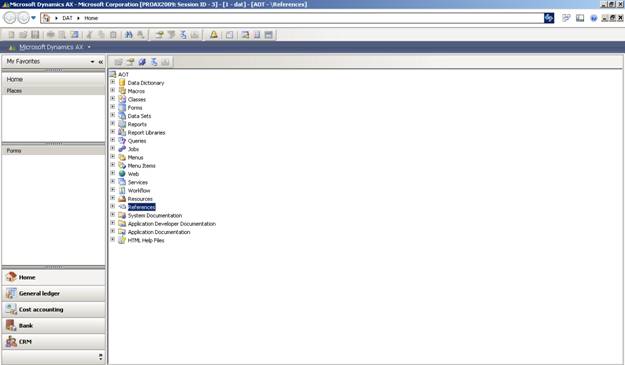
Task: Click the blue globe icon in AOT toolbar
Action: tap(142, 62)
